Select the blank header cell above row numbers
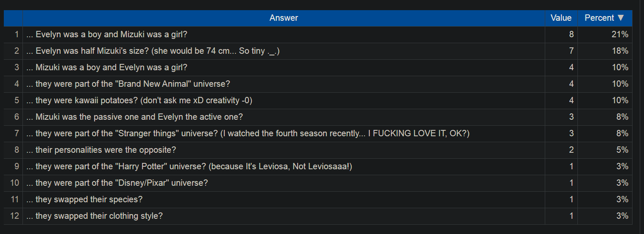 point(13,18)
